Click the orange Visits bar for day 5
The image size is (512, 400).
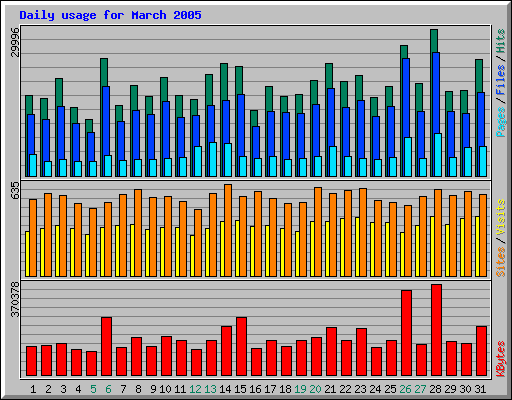coord(93,242)
